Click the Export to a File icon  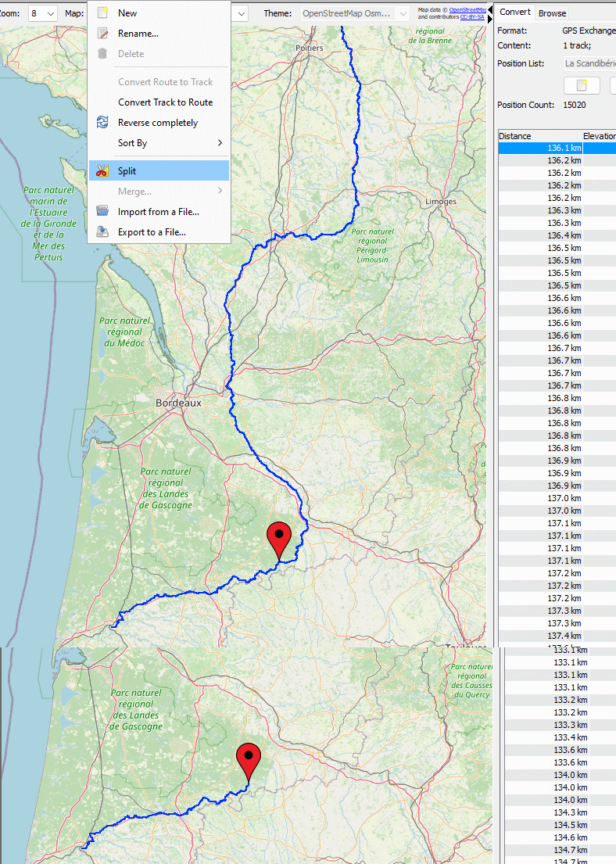pos(102,232)
